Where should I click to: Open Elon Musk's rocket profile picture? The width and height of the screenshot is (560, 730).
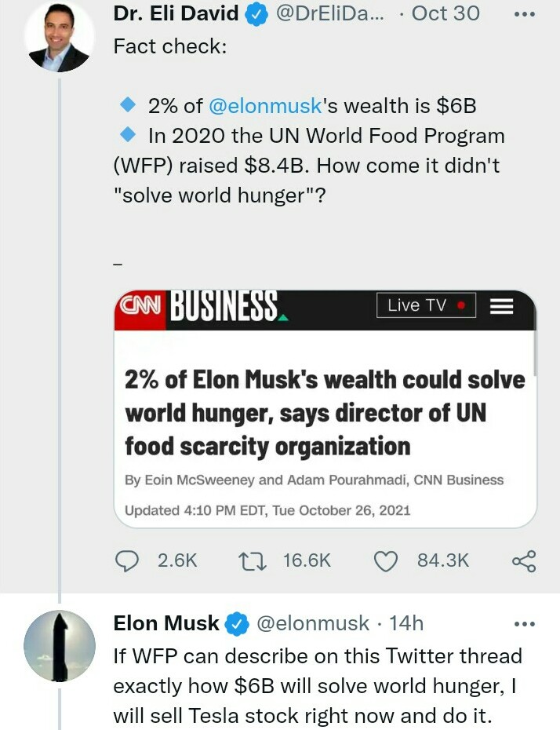point(60,645)
